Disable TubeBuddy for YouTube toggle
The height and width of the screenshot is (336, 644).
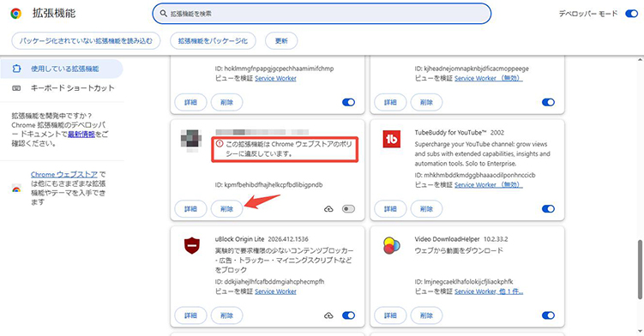[548, 209]
